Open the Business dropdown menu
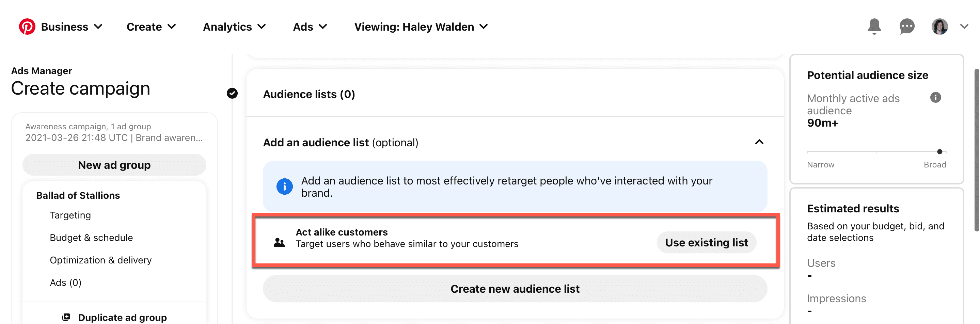This screenshot has width=980, height=324. point(72,27)
